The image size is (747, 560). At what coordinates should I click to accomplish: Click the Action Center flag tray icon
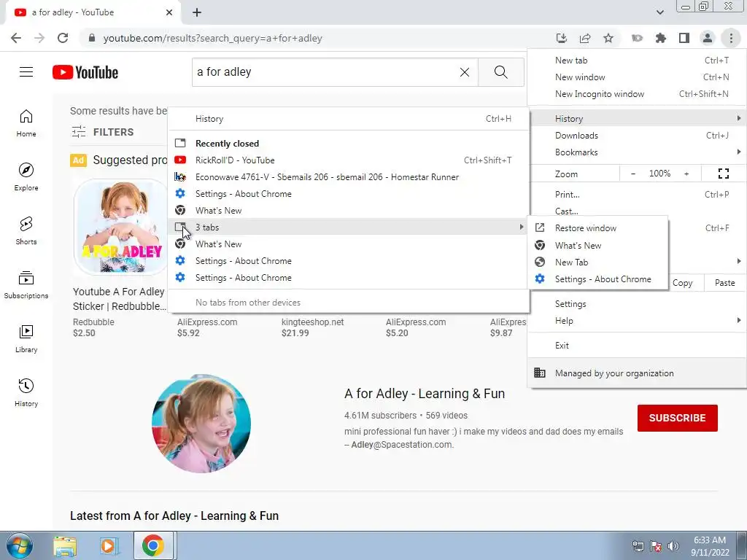tap(656, 546)
